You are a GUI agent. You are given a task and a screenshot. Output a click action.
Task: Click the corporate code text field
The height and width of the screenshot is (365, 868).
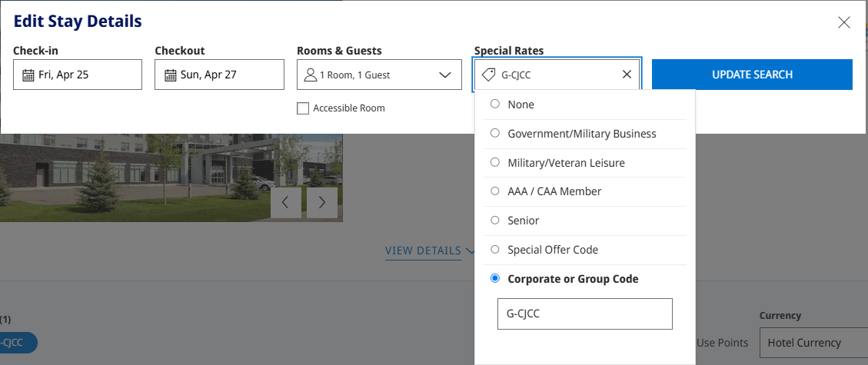[x=584, y=314]
